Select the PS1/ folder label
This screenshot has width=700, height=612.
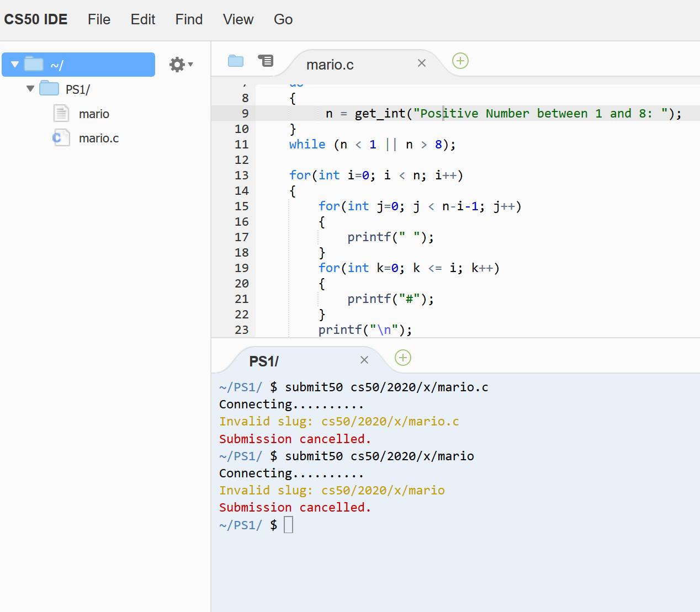click(x=78, y=89)
